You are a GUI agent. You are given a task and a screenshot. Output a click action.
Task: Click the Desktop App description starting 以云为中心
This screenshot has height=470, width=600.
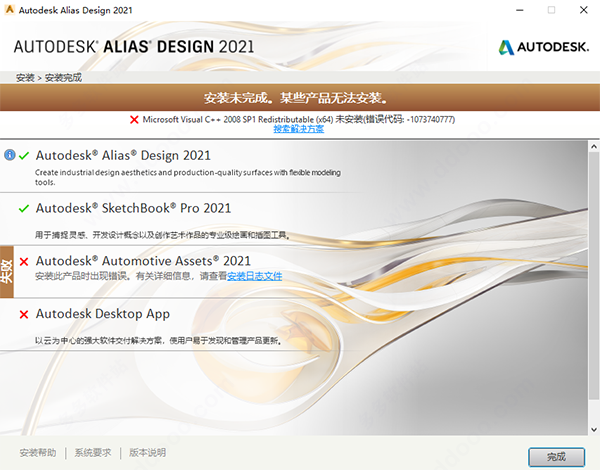click(159, 340)
